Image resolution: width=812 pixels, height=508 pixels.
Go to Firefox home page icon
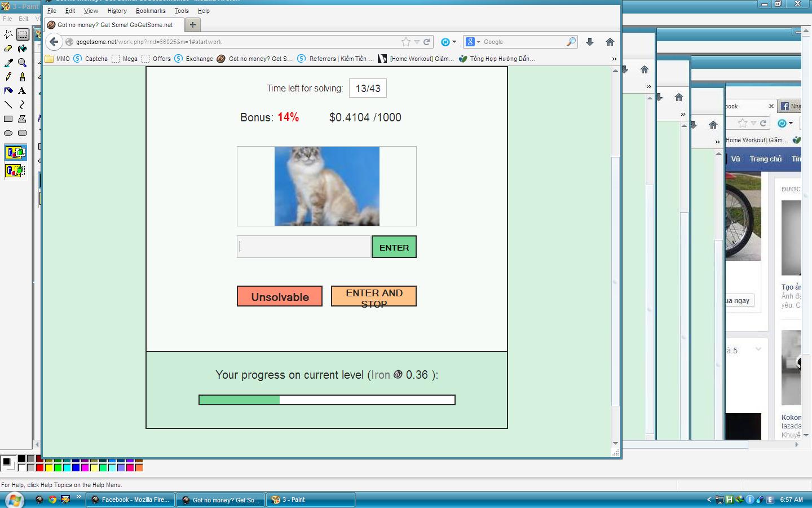point(610,42)
